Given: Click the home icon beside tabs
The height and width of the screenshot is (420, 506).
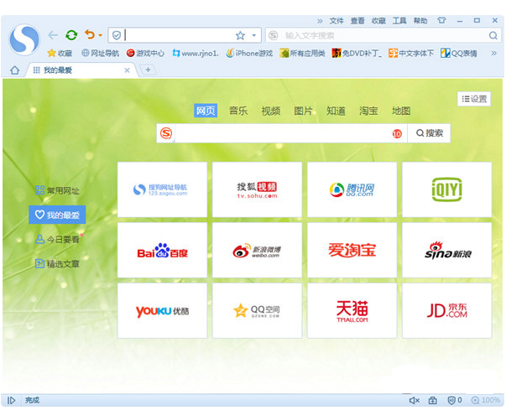Looking at the screenshot, I should [15, 70].
